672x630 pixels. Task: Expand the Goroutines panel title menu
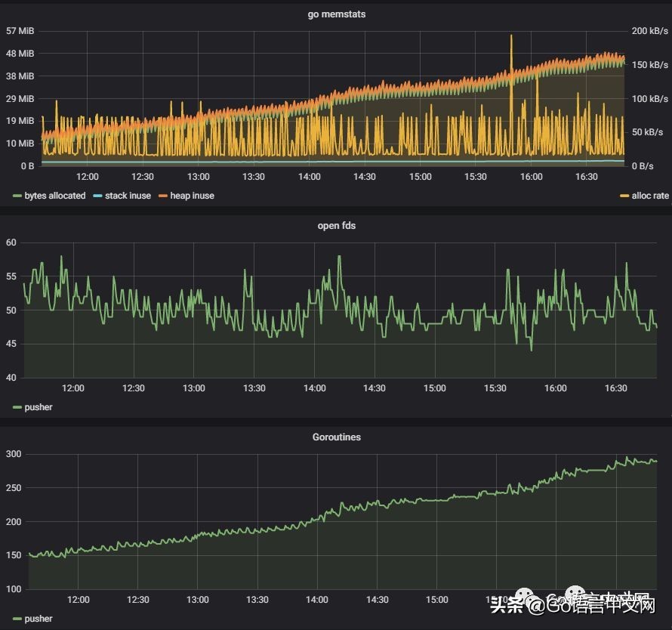coord(336,437)
